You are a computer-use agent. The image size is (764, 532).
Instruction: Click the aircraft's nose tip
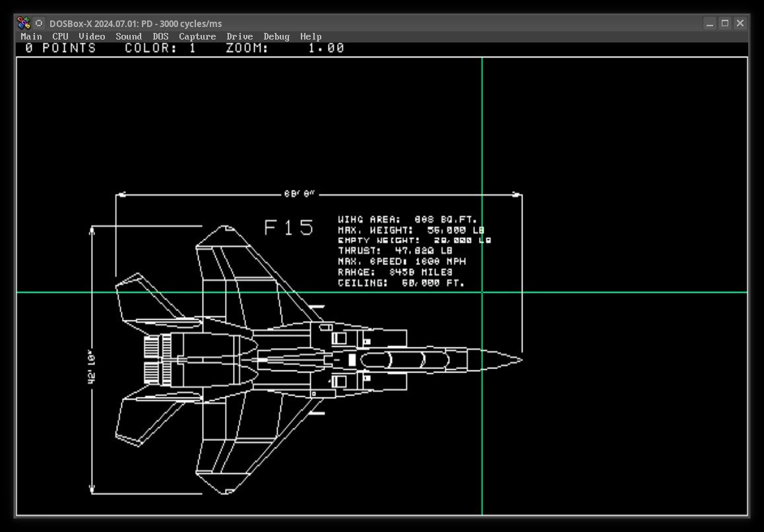click(521, 360)
